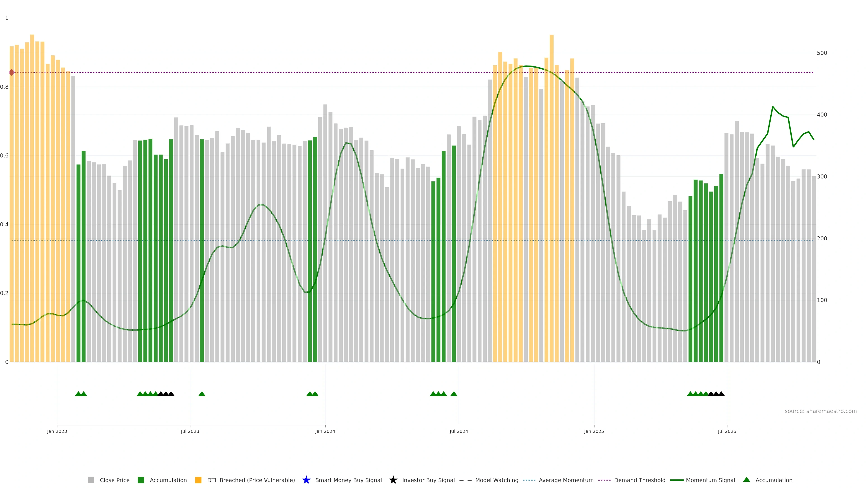Click the red diamond on Demand Threshold line
Screen dimensions: 868x488
coord(12,72)
